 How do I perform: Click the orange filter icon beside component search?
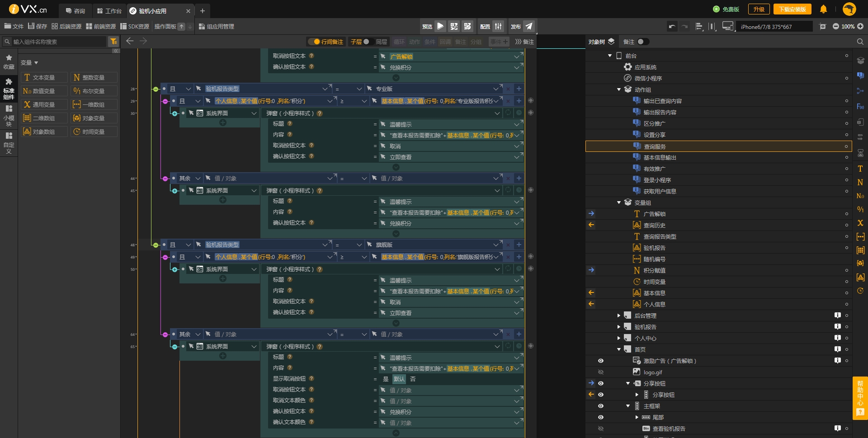pyautogui.click(x=113, y=42)
